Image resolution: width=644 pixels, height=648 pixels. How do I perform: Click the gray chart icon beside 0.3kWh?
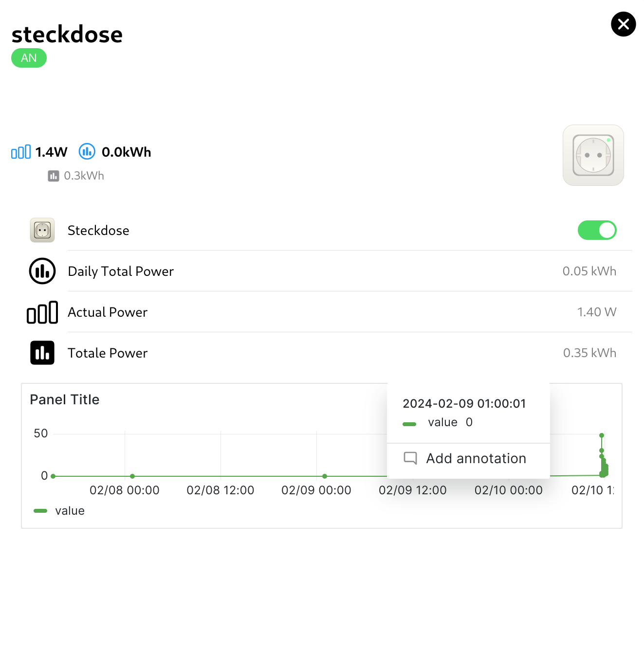tap(54, 176)
